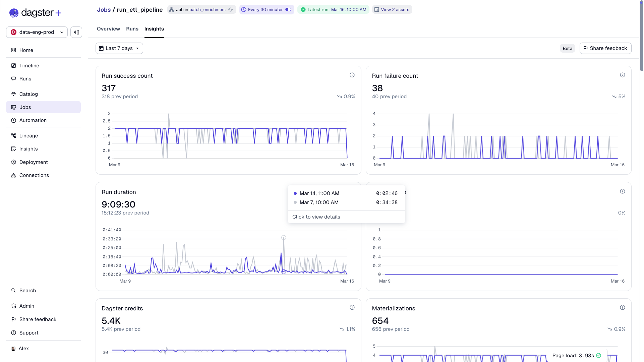Click info icon on Materializations card
The image size is (644, 362).
[622, 307]
